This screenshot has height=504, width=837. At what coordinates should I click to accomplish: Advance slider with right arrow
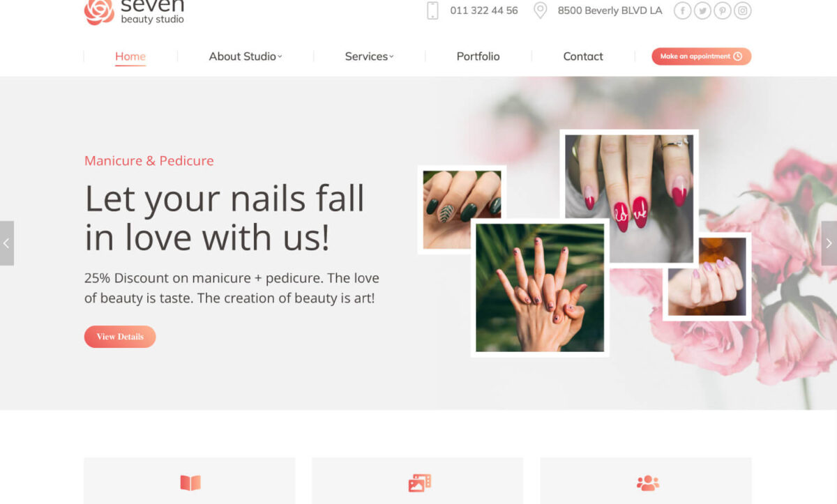click(x=829, y=243)
